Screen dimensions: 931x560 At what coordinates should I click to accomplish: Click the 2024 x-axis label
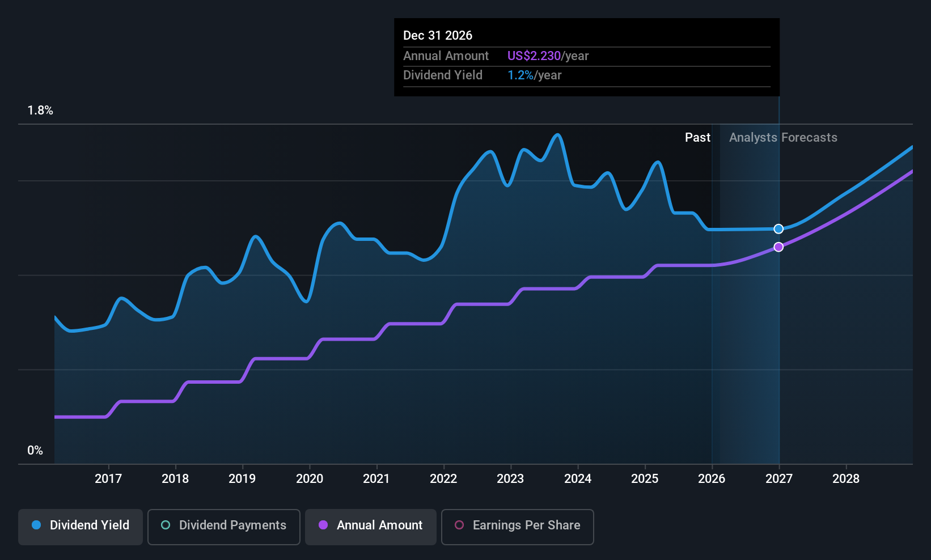point(578,478)
